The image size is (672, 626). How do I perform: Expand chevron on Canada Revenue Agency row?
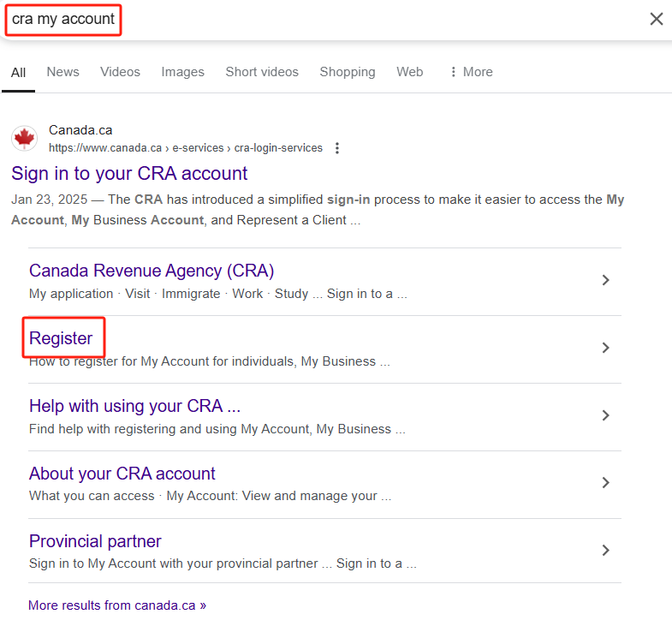tap(605, 280)
